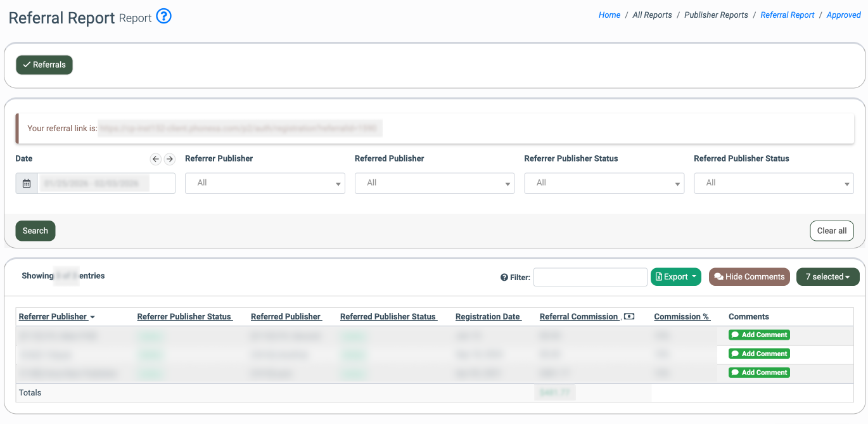Click the previous date range arrow
Screen dimensions: 868x424
156,159
